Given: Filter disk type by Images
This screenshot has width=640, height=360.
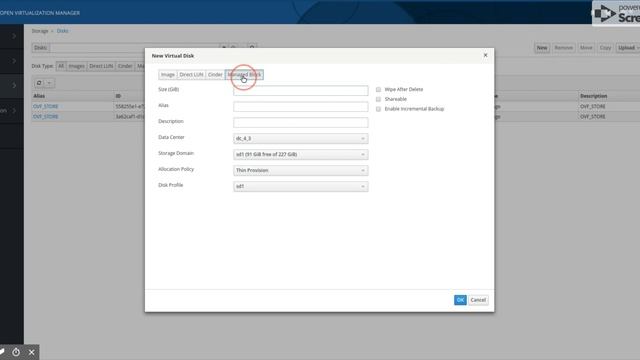Looking at the screenshot, I should (76, 66).
